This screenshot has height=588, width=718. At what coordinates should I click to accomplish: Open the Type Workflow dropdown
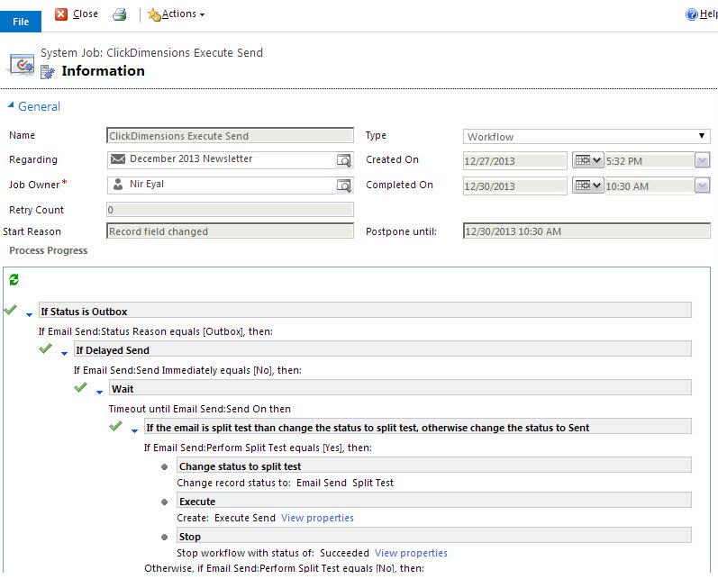tap(586, 136)
